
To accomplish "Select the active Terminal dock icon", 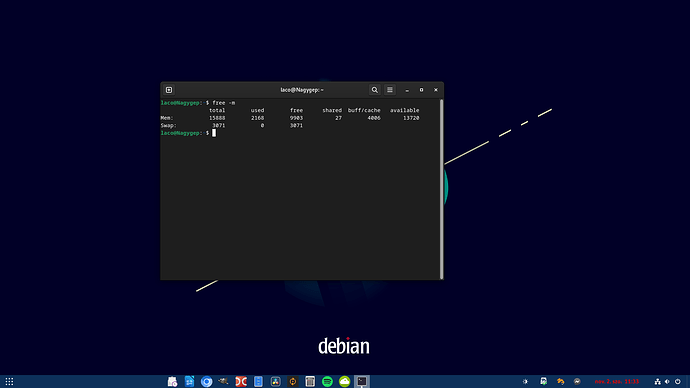I will pos(362,381).
